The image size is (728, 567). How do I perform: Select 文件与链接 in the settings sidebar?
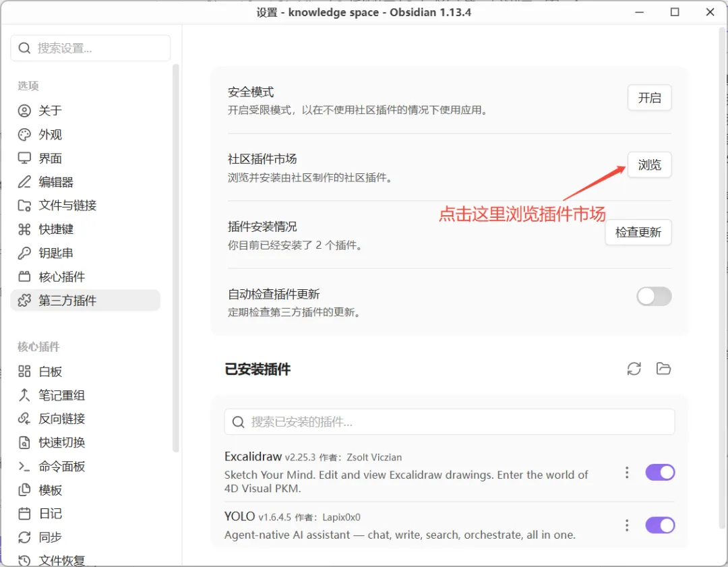[x=85, y=205]
